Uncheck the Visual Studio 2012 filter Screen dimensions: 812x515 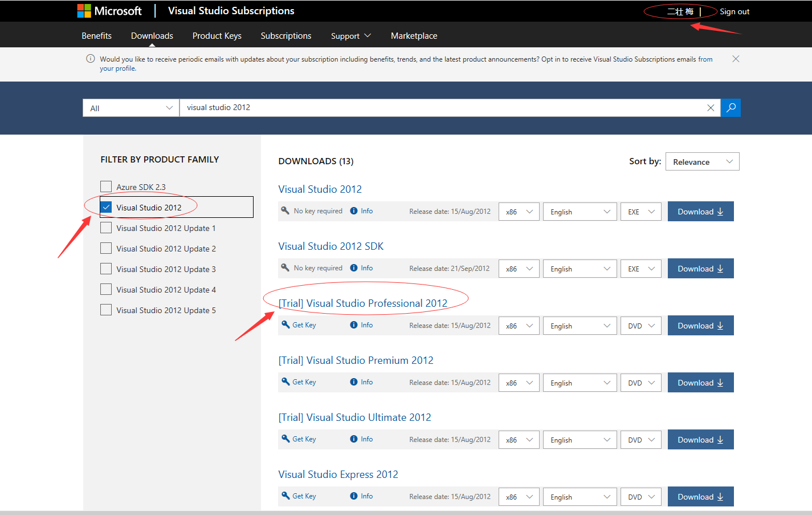[105, 207]
